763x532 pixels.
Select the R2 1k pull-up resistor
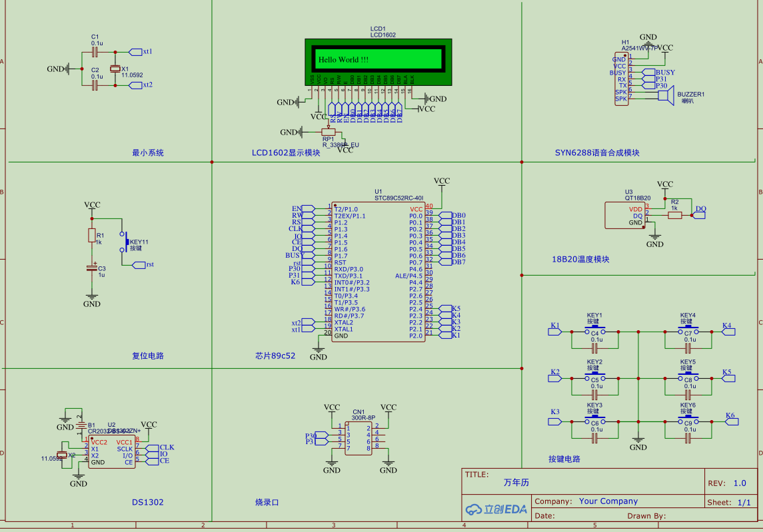674,215
